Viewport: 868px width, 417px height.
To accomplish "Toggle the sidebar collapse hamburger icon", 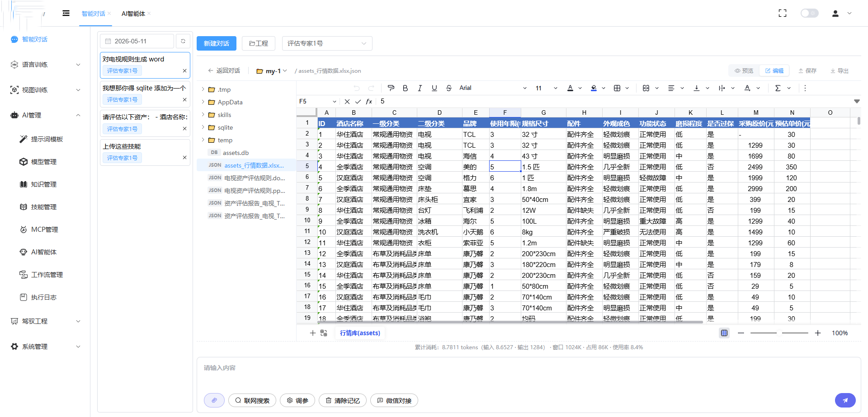I will tap(66, 13).
